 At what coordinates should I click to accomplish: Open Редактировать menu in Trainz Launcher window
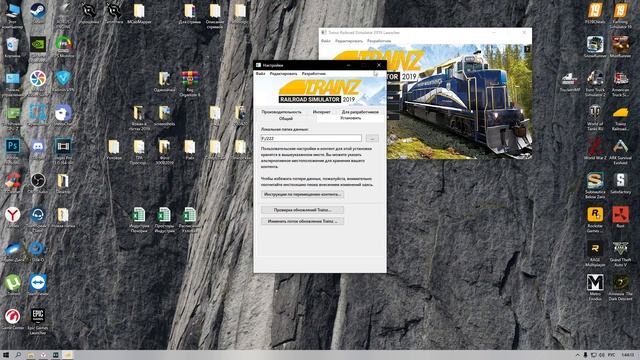[349, 41]
